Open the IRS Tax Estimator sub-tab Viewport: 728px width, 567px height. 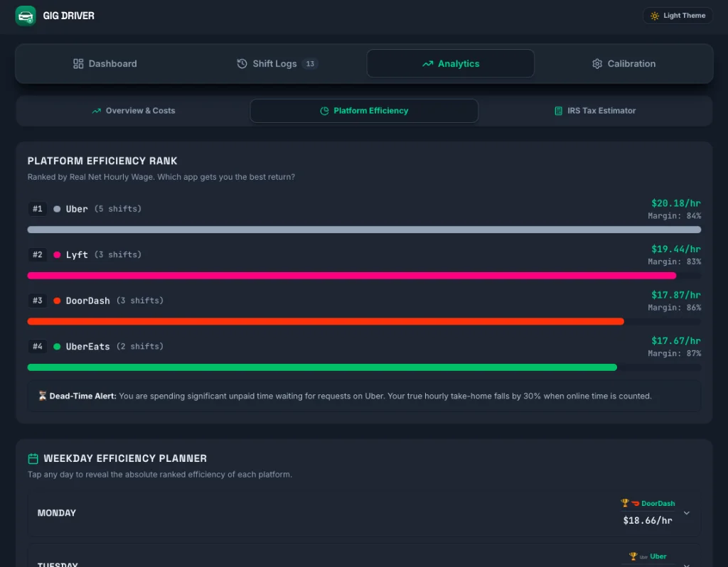coord(595,111)
